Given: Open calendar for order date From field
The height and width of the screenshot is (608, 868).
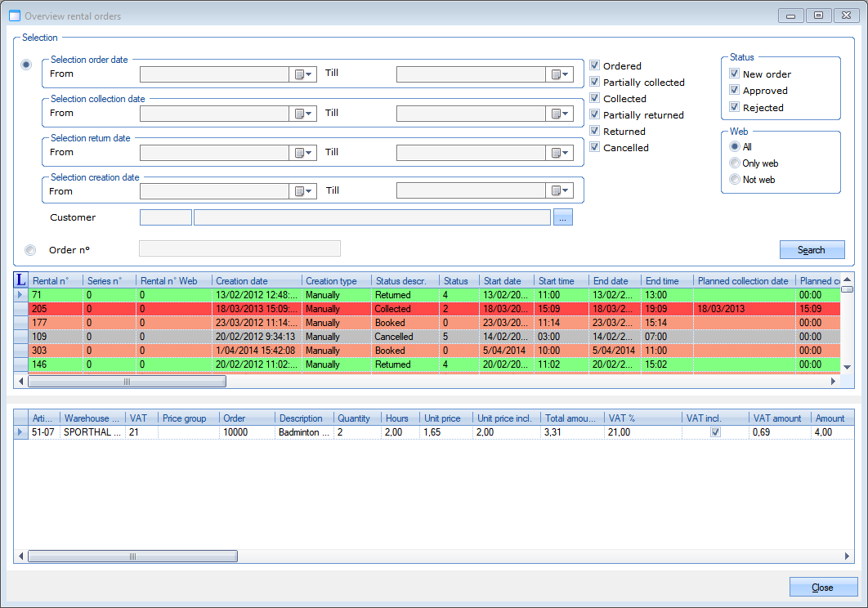Looking at the screenshot, I should [303, 74].
